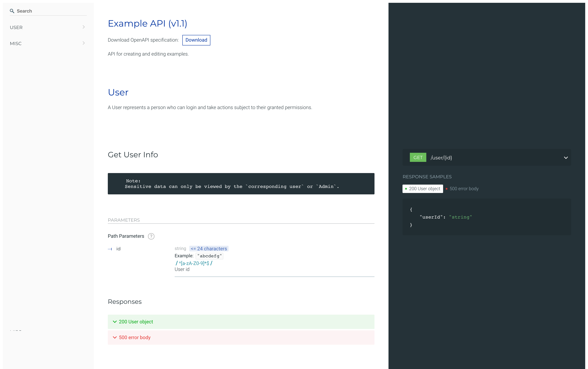Expand USER sidebar section chevron
The image size is (588, 369).
click(x=83, y=27)
